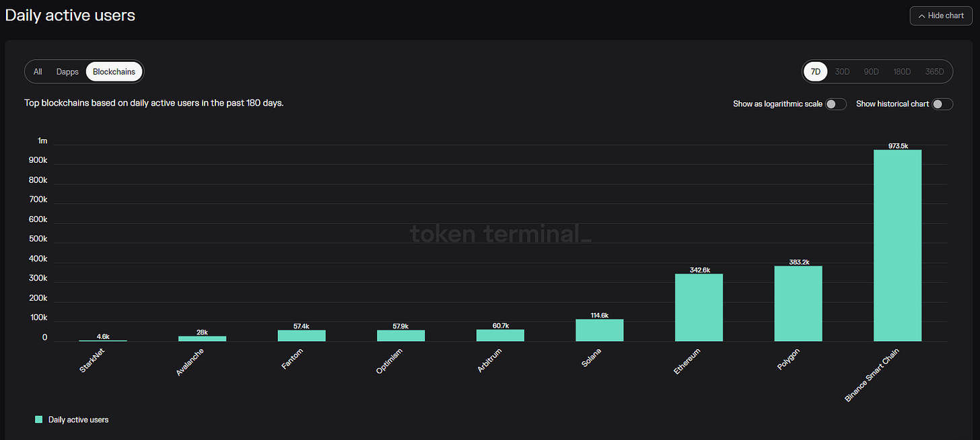Click the Daily active users legend label
The image size is (980, 440).
pyautogui.click(x=78, y=419)
